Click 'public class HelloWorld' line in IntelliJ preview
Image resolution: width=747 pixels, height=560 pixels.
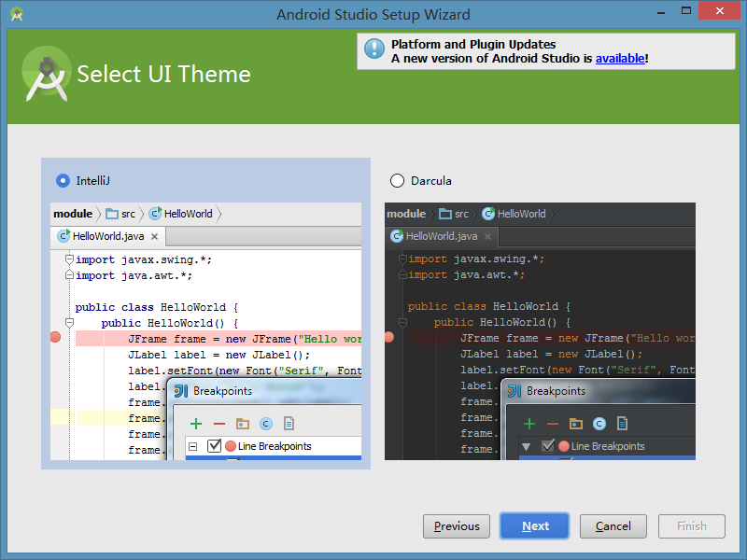coord(157,307)
